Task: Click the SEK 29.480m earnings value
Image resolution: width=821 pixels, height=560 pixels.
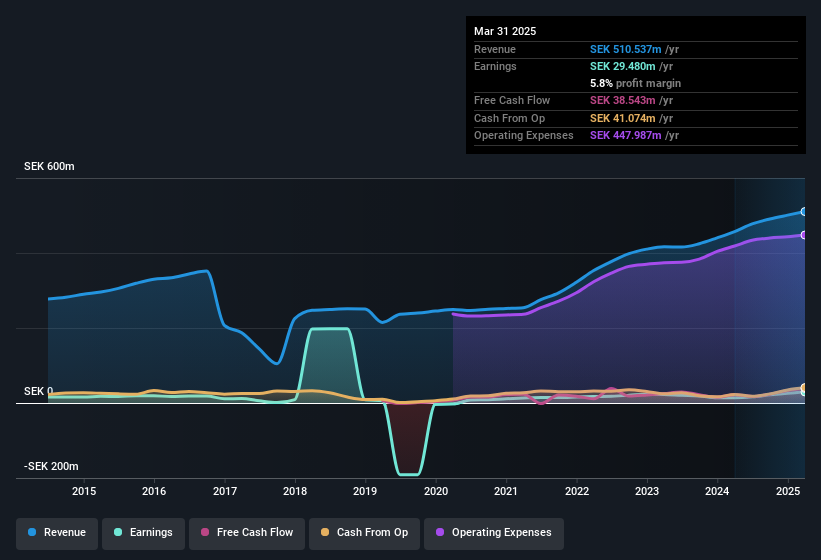Action: [x=623, y=66]
